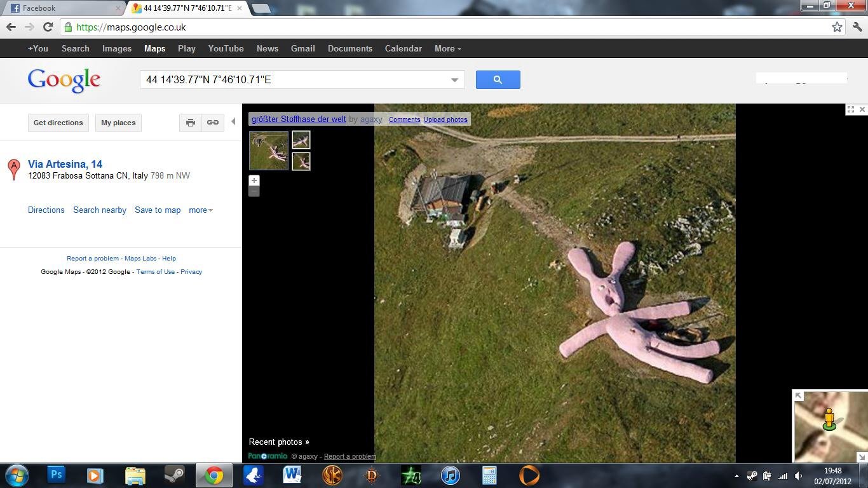Open Chrome's wrench settings menu

pos(857,27)
